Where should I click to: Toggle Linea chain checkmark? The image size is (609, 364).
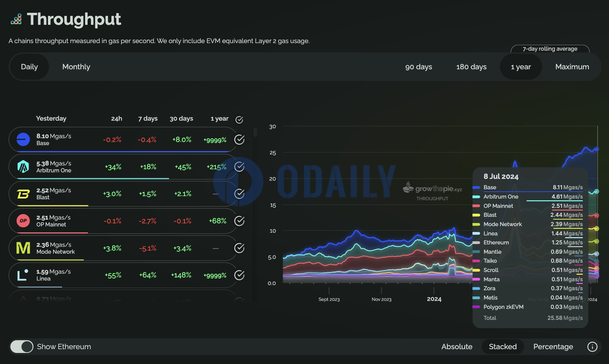click(x=239, y=275)
